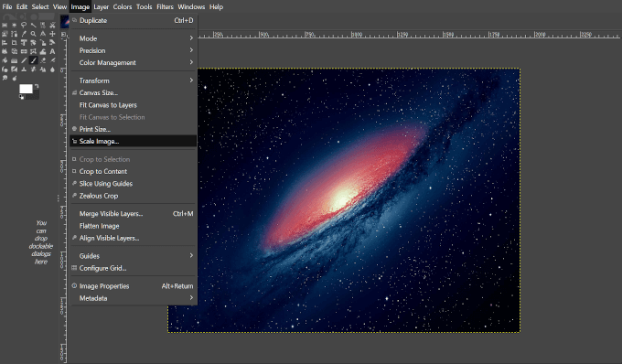Choose Crop to Content

tap(134, 171)
